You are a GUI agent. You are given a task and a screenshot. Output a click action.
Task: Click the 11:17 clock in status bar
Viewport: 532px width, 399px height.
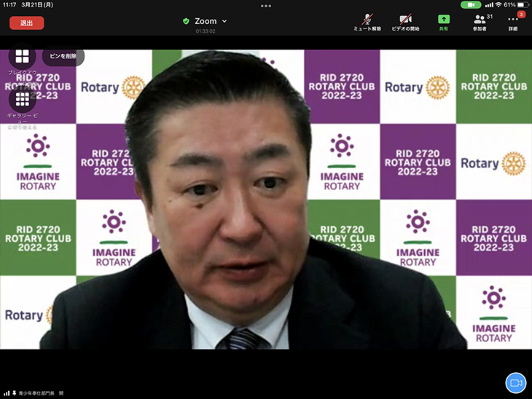pos(9,5)
